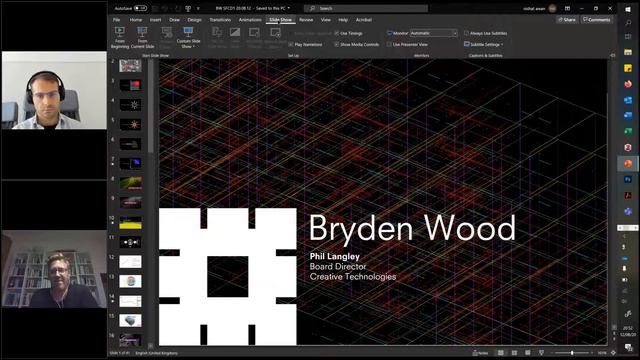Start slideshow From Beginning

tap(120, 38)
